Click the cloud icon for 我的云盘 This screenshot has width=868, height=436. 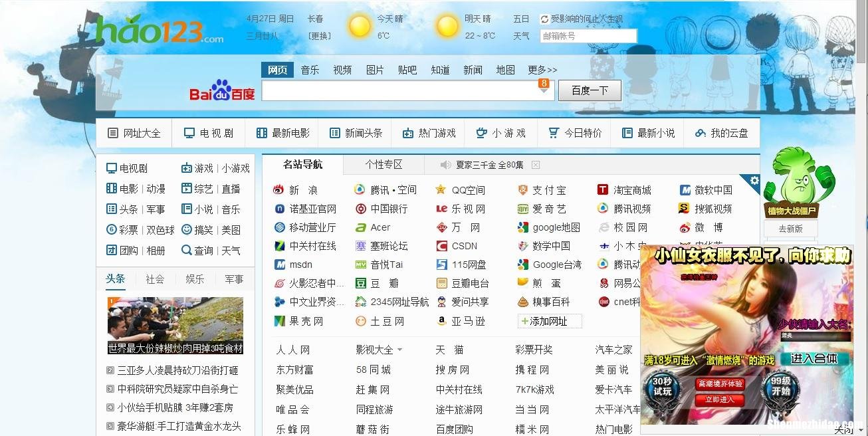(700, 133)
